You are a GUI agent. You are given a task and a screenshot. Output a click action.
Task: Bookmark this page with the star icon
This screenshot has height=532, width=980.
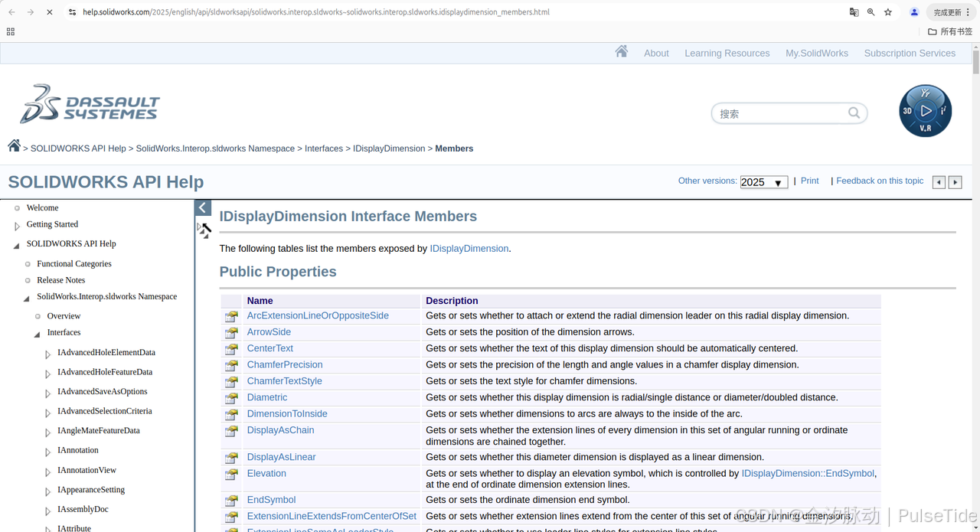click(888, 12)
